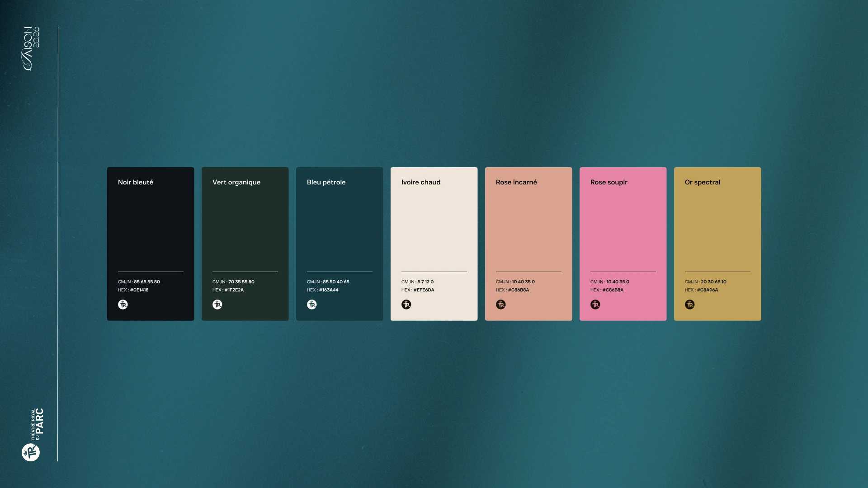Click the hex code #EFE6DA text
Image resolution: width=868 pixels, height=488 pixels.
(424, 290)
